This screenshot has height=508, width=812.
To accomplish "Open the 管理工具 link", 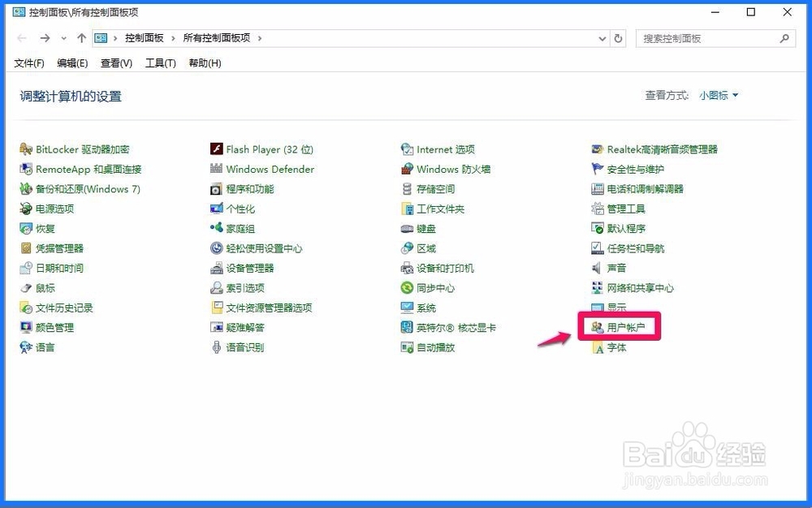I will pyautogui.click(x=626, y=209).
